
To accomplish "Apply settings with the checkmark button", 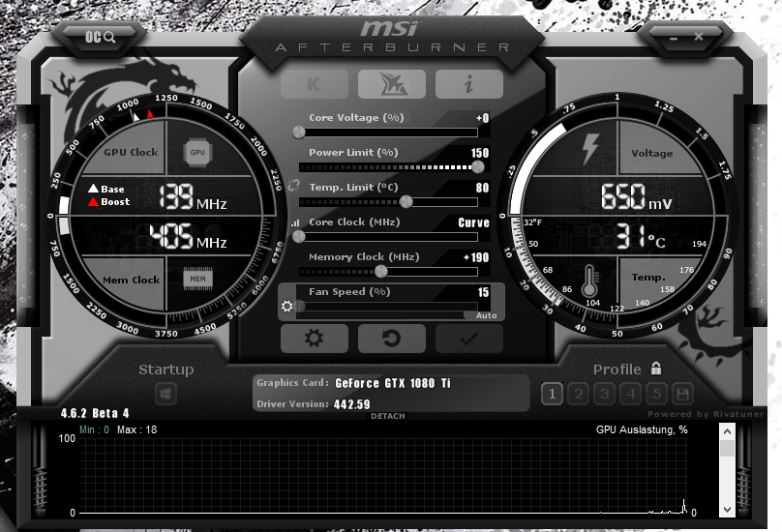I will (468, 339).
